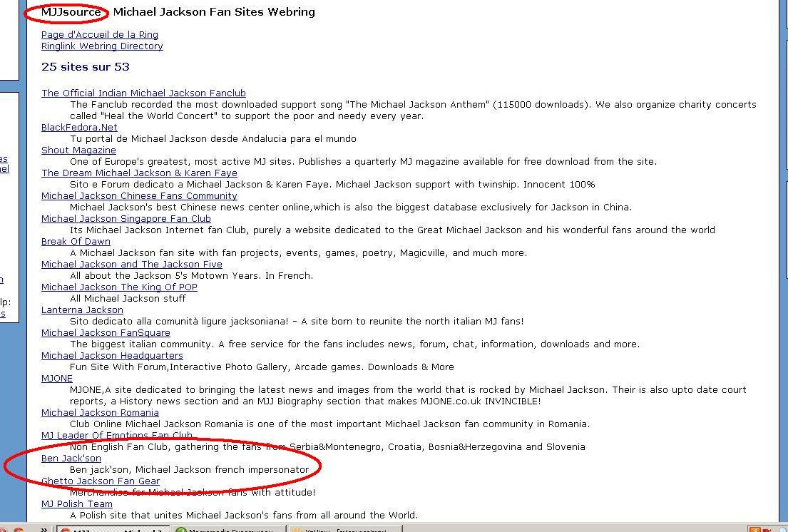The width and height of the screenshot is (788, 532).
Task: Click 'All about the Jackson 5's Motown Years' text
Action: click(191, 276)
